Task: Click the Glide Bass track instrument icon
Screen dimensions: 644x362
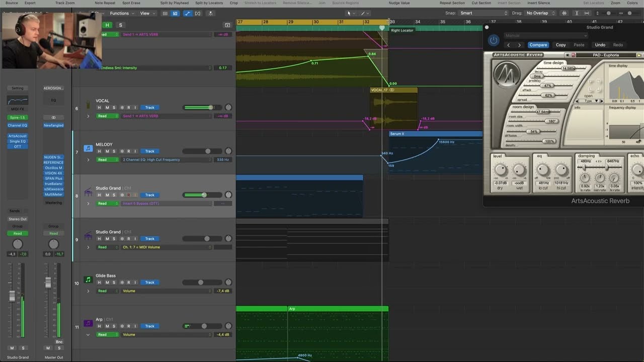Action: point(88,280)
